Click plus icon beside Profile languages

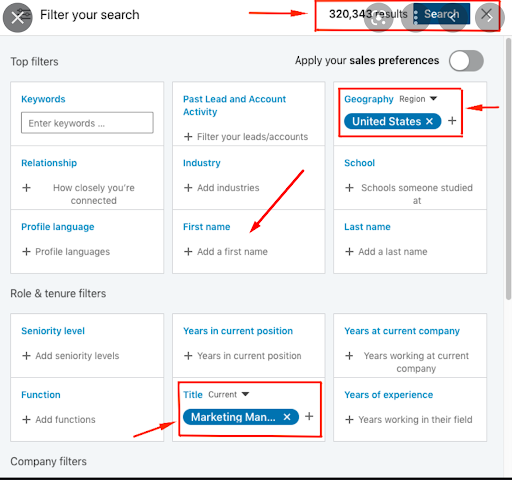pyautogui.click(x=26, y=252)
